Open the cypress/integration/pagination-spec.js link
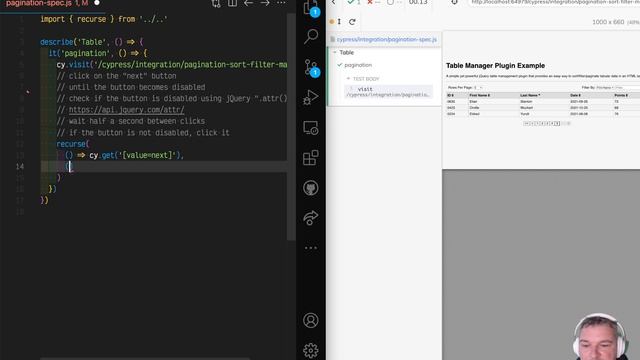The width and height of the screenshot is (640, 360). coord(387,40)
